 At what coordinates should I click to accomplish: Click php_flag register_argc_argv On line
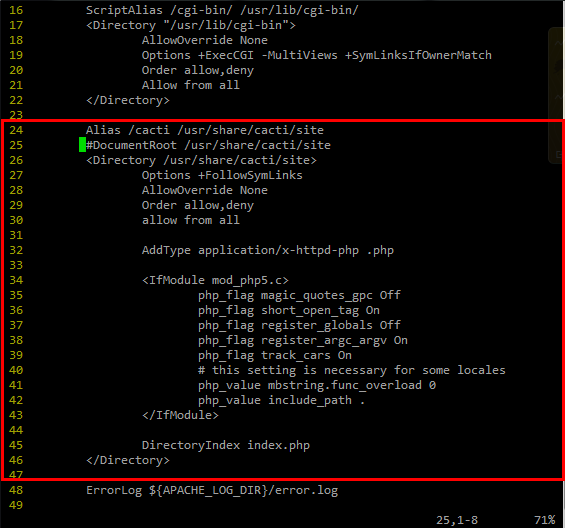click(303, 341)
